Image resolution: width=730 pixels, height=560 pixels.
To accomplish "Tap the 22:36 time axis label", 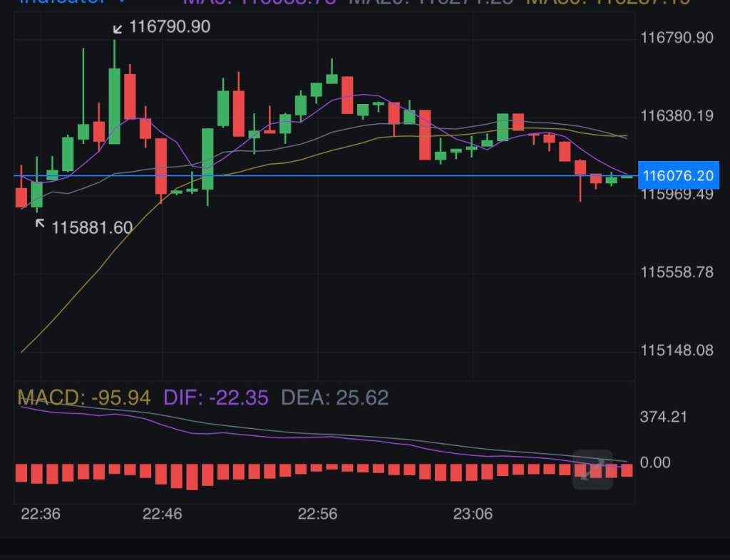I will [41, 514].
